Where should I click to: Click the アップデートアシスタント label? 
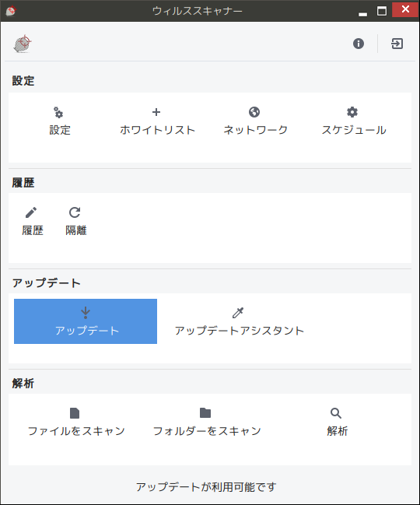tap(240, 331)
